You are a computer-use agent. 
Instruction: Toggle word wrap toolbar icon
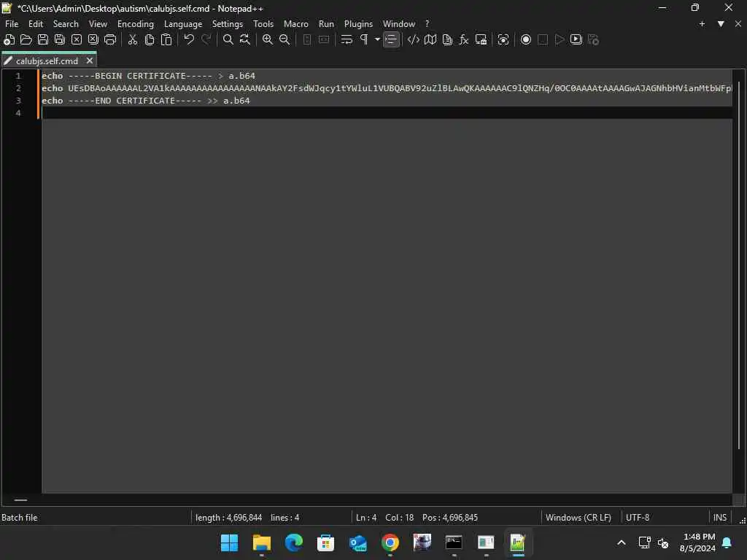click(x=347, y=39)
